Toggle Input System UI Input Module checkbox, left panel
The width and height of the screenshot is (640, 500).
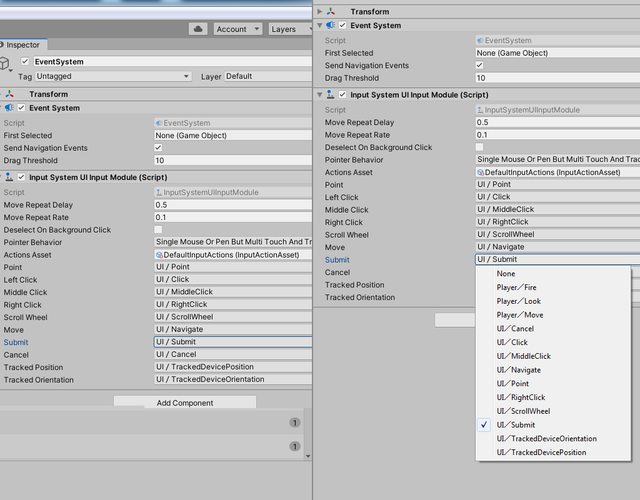21,177
